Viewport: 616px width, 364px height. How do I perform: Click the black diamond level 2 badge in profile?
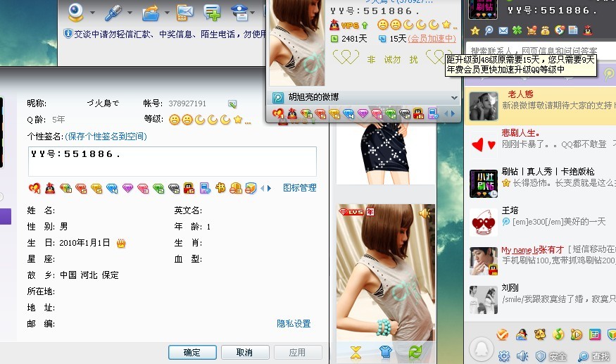point(174,189)
